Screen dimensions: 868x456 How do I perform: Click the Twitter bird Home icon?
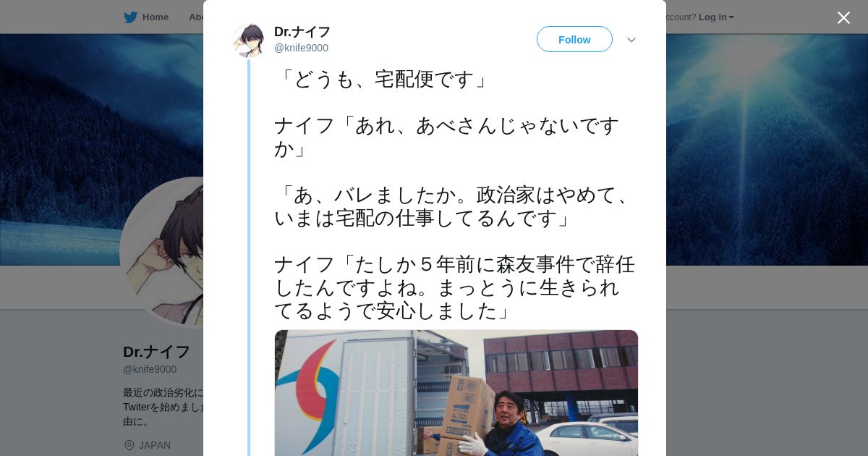(x=130, y=17)
